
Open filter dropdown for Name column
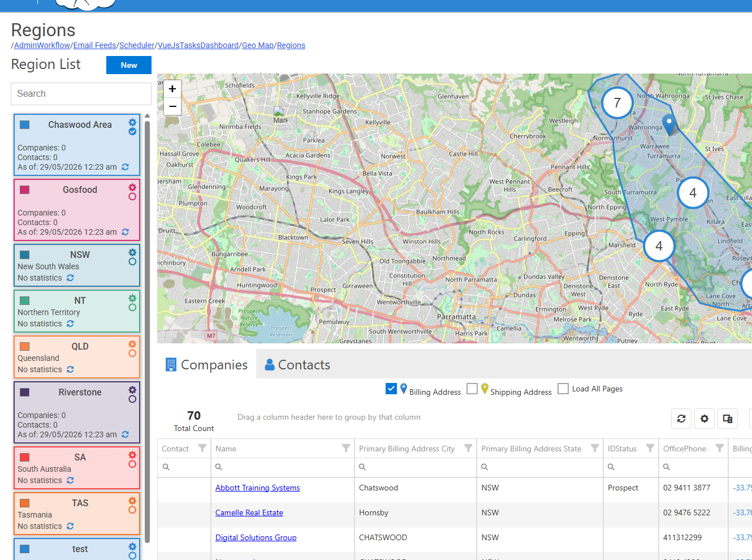pyautogui.click(x=346, y=448)
